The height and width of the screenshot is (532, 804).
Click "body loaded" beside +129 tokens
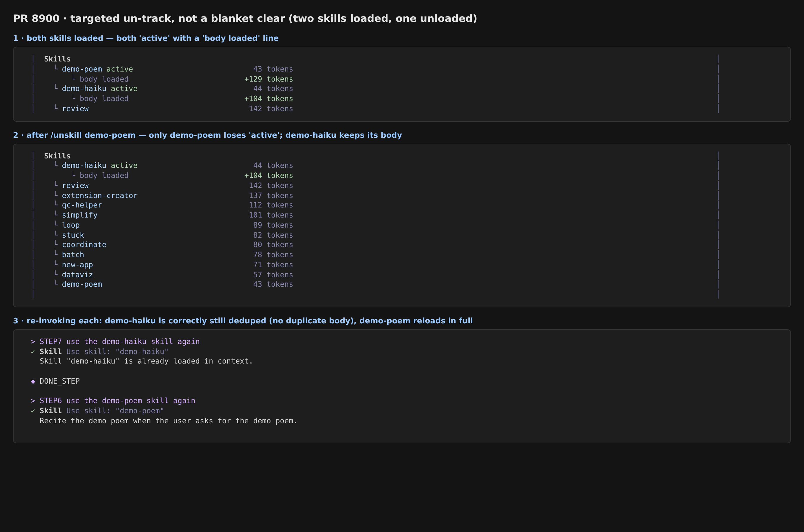[x=104, y=79]
